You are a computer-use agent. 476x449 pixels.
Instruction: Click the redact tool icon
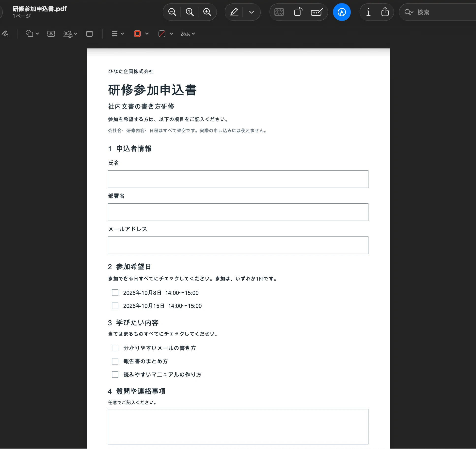click(x=279, y=12)
